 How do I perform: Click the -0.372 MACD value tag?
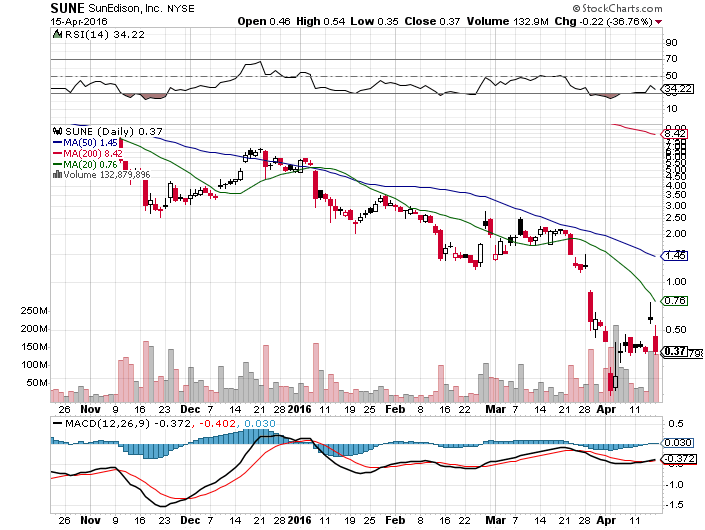click(675, 459)
